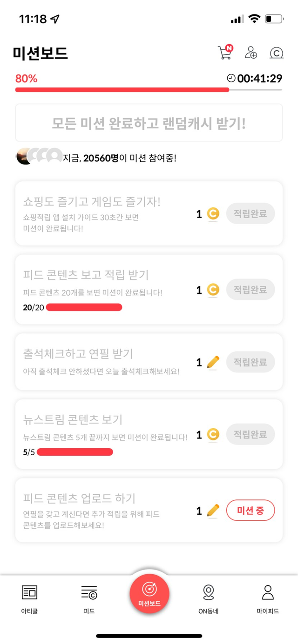Image resolution: width=298 pixels, height=644 pixels.
Task: Click the 80% mission progress bar
Action: tap(122, 89)
